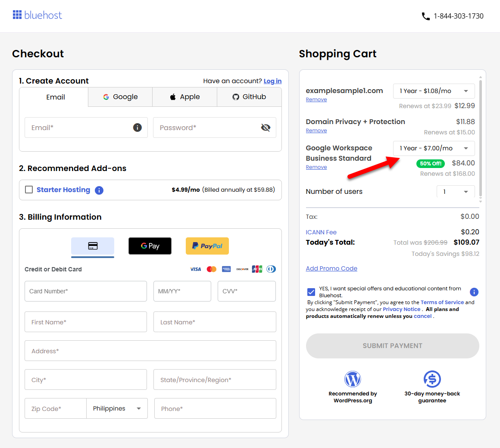Click the Visa card logo

(x=195, y=269)
